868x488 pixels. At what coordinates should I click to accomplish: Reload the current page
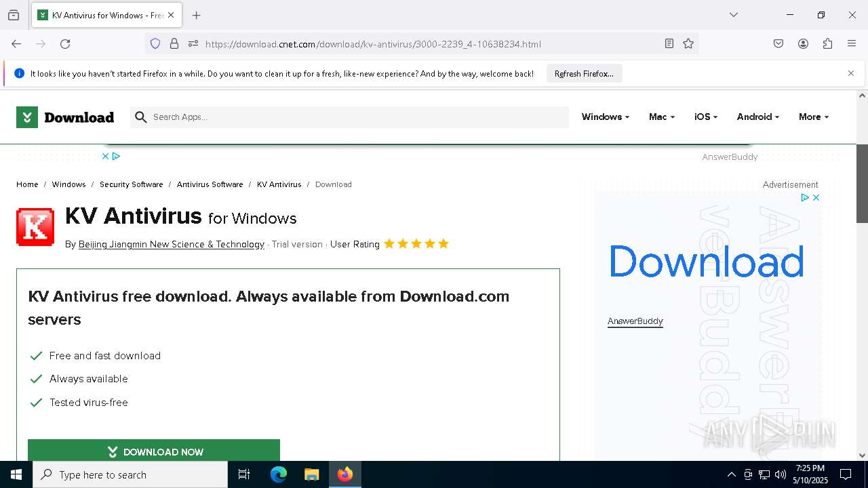click(x=65, y=44)
